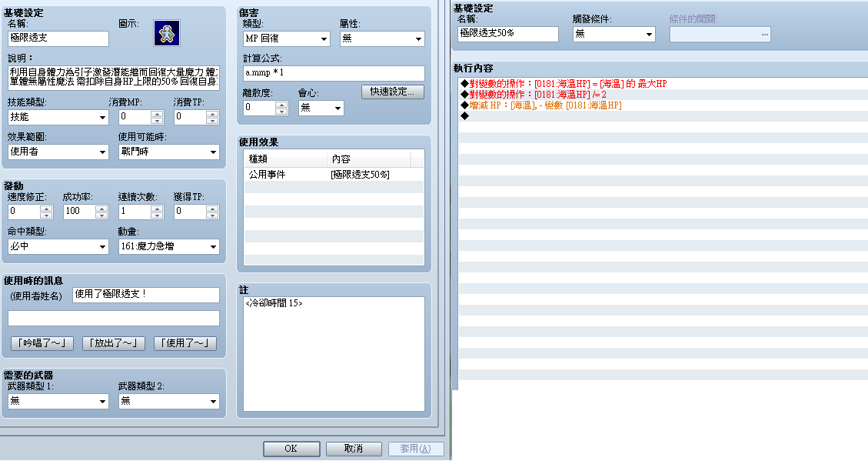The width and height of the screenshot is (868, 461).
Task: Open the 使用可能時 dropdown showing 戰鬥時
Action: click(x=169, y=152)
